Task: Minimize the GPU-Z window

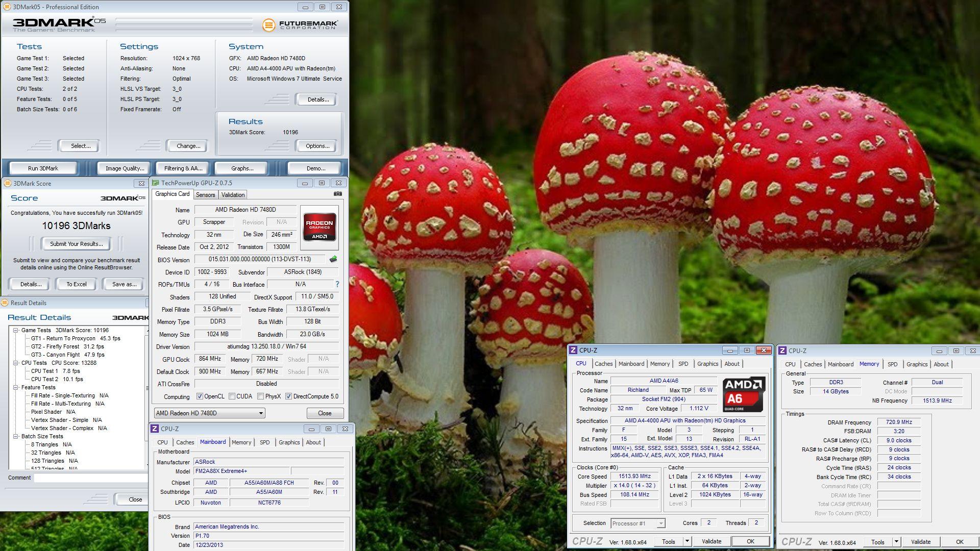Action: 305,183
